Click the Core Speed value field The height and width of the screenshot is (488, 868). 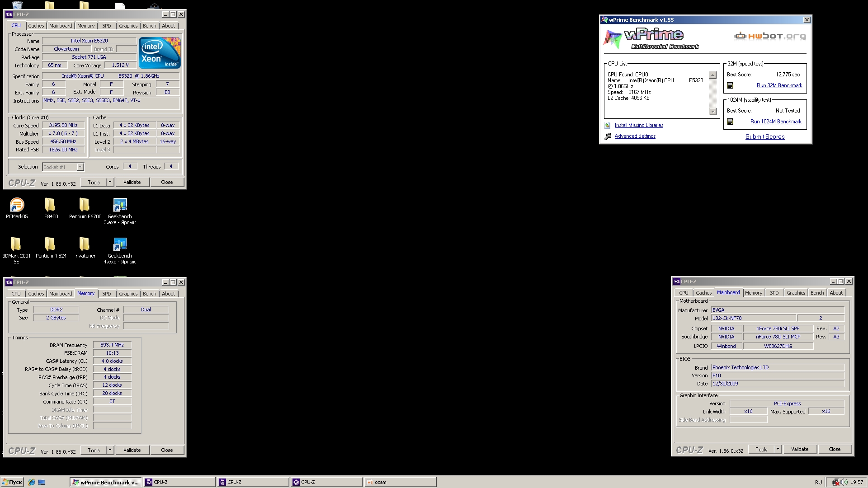tap(63, 126)
